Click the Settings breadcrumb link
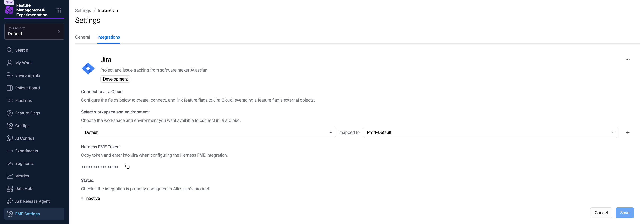Viewport: 644px width, 224px height. [83, 10]
